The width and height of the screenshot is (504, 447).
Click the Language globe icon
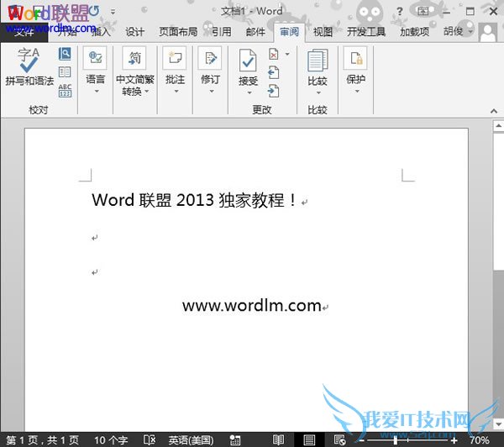pyautogui.click(x=95, y=58)
